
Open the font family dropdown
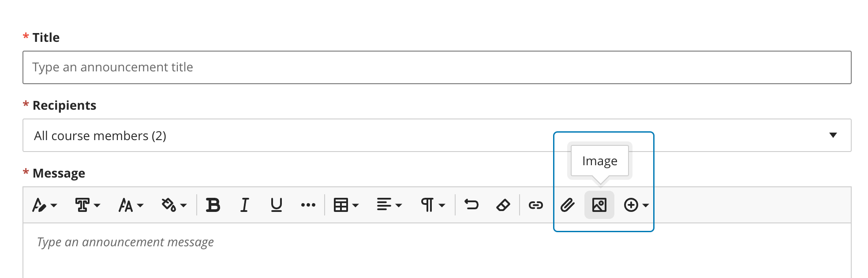(x=87, y=205)
